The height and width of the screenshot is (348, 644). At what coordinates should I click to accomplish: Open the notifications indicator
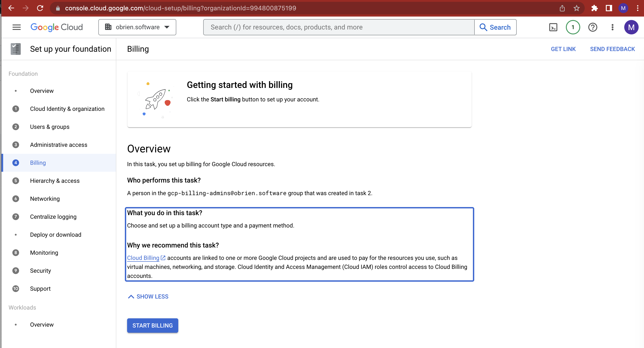coord(573,27)
